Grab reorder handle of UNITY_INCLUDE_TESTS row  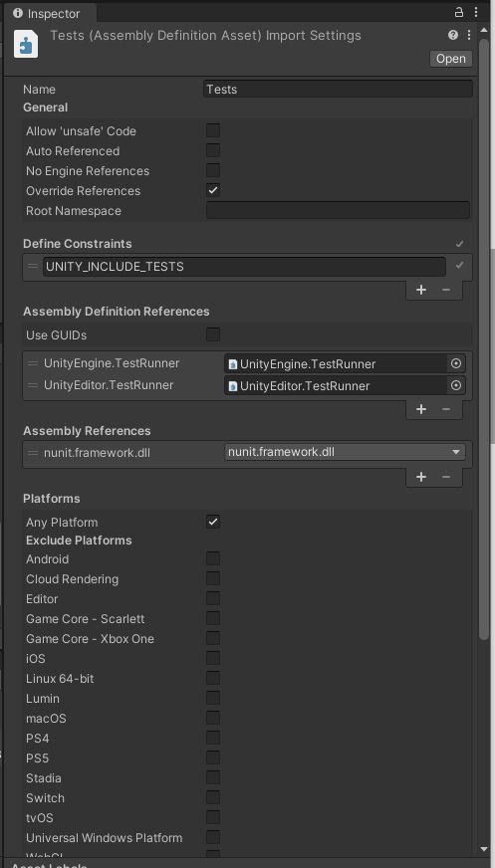click(x=33, y=266)
